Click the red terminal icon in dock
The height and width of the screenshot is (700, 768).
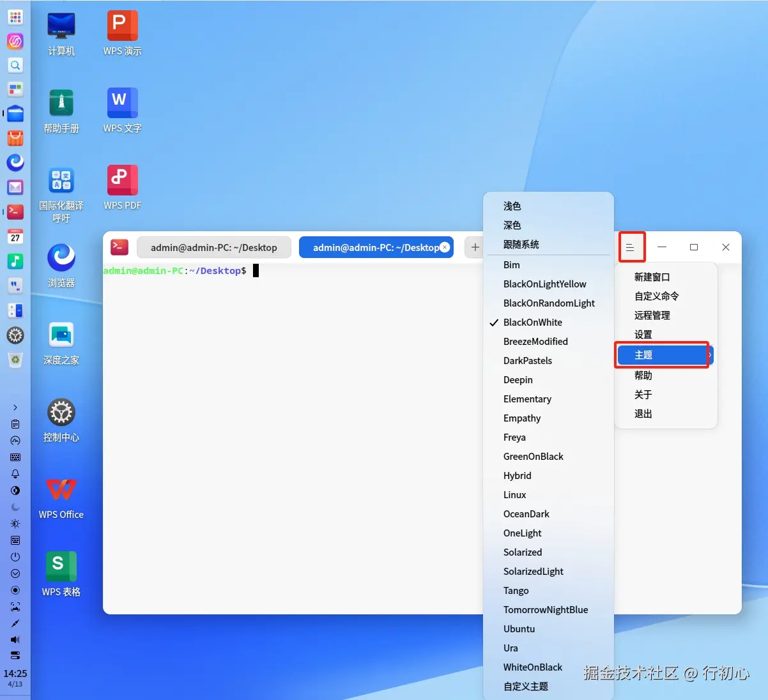pyautogui.click(x=15, y=211)
